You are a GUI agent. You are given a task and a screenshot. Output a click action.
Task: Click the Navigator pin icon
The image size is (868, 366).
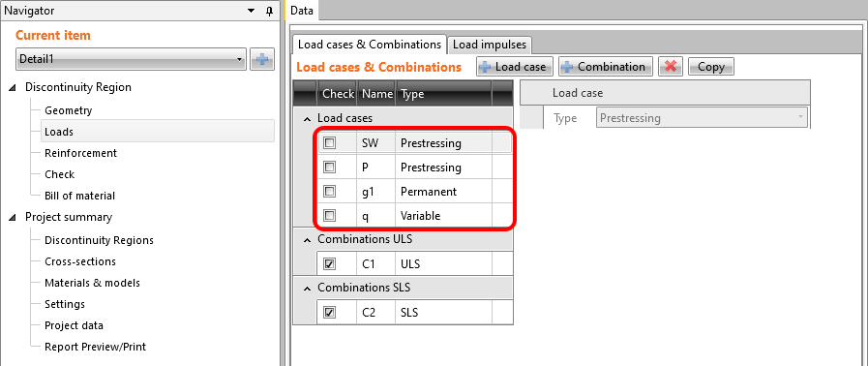(x=269, y=11)
